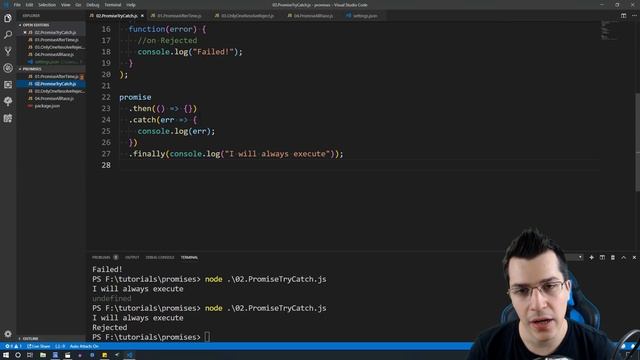Click the 'promise' identifier on line 22
Image resolution: width=640 pixels, height=360 pixels.
(x=135, y=97)
